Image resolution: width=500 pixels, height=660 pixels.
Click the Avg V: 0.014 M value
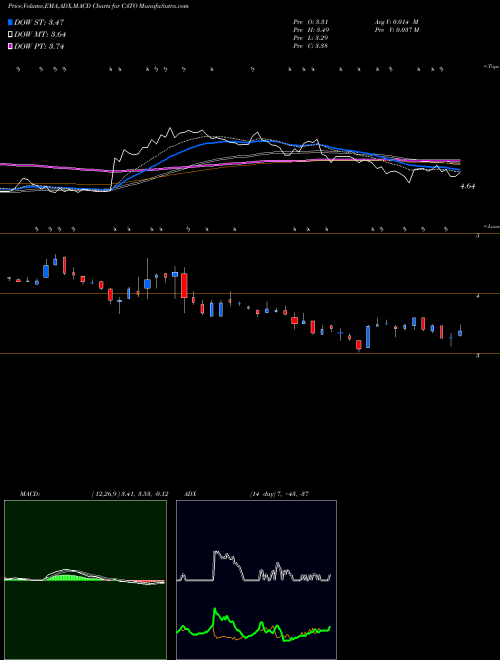[396, 22]
